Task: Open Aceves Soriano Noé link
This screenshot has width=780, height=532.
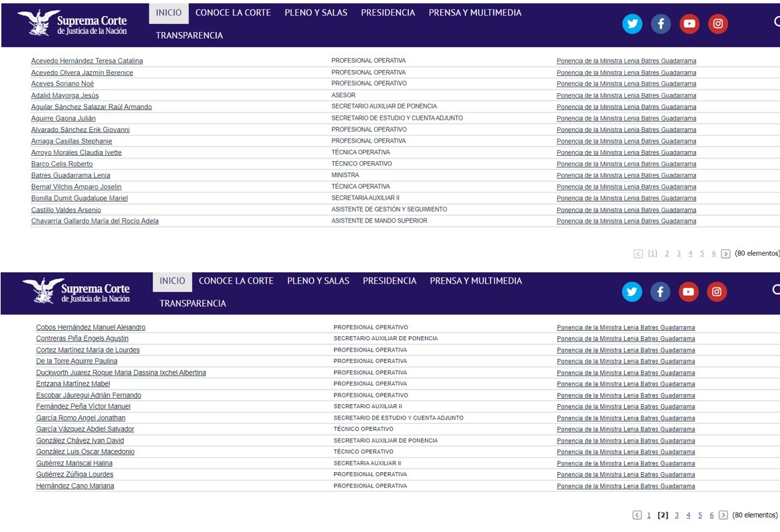Action: 62,83
